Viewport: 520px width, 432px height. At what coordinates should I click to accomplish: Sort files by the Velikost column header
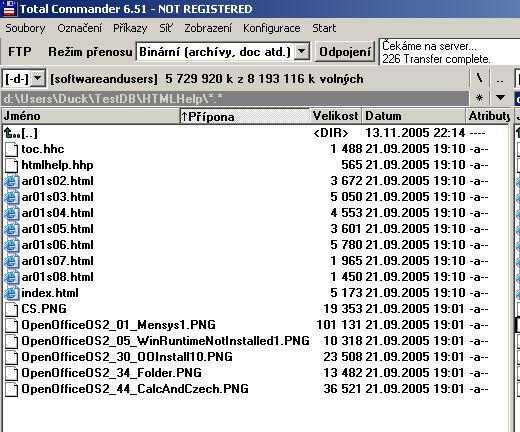click(336, 116)
